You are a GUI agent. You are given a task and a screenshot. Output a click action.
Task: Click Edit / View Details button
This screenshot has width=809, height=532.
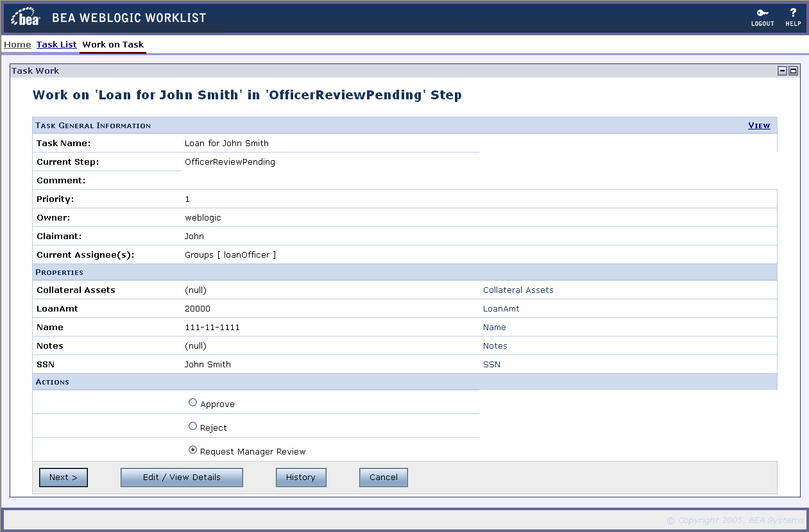tap(182, 477)
